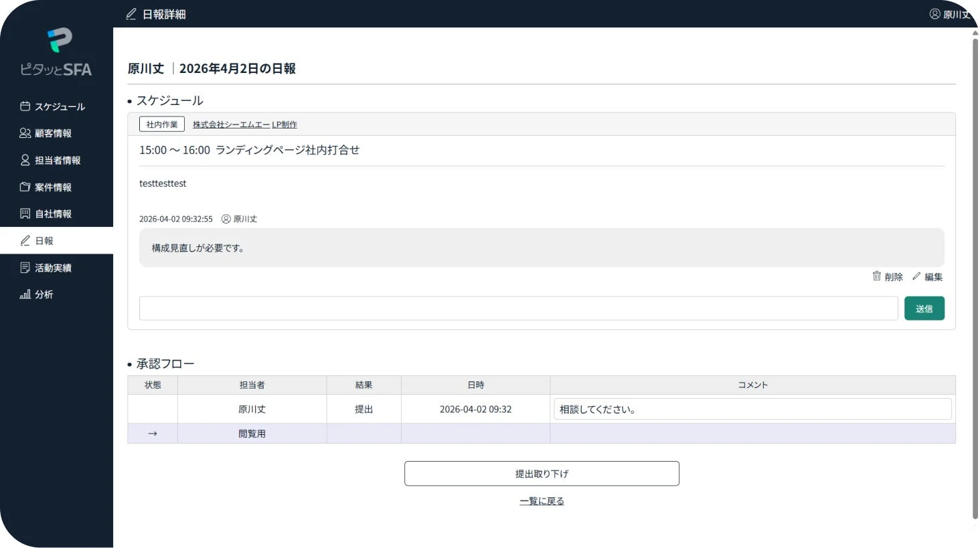
Task: Click the commenter avatar icon near 原川丈
Action: pyautogui.click(x=226, y=219)
